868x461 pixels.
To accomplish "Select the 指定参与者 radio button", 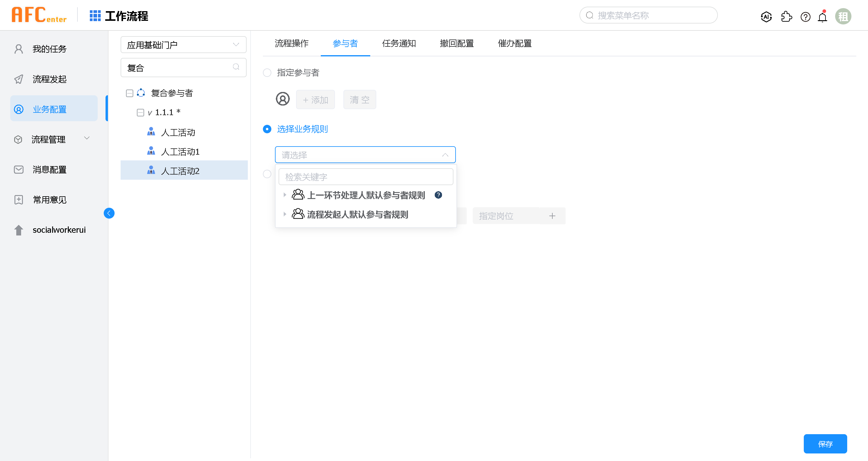I will [267, 72].
